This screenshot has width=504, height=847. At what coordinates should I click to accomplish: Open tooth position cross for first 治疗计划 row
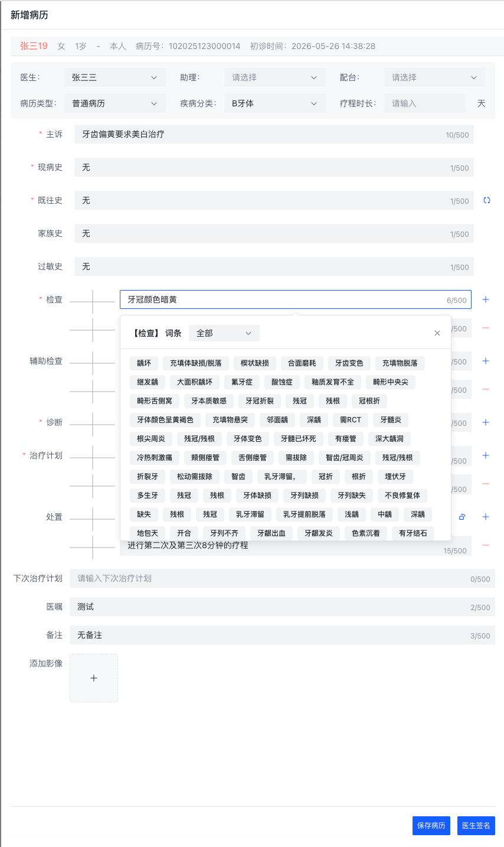93,458
